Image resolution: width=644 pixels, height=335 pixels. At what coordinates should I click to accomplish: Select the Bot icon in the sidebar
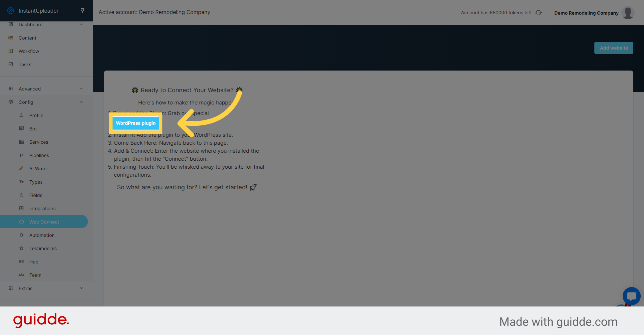pyautogui.click(x=21, y=128)
